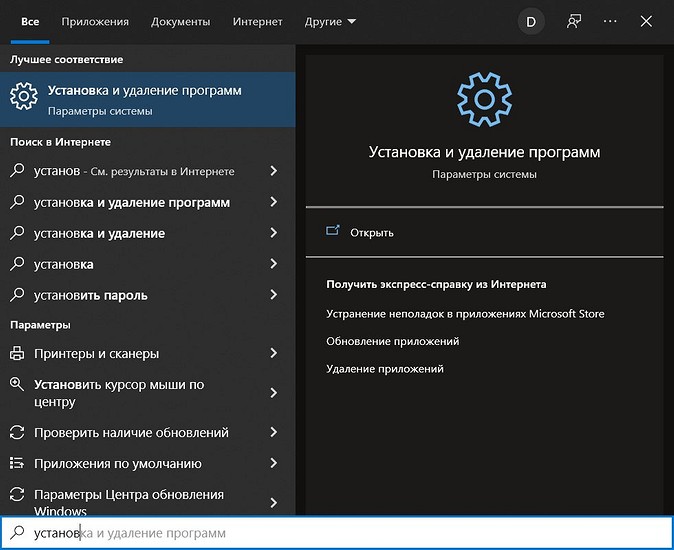The width and height of the screenshot is (674, 550).
Task: Click the refresh icon beside Проверить наличие обновлений
Action: click(x=17, y=432)
